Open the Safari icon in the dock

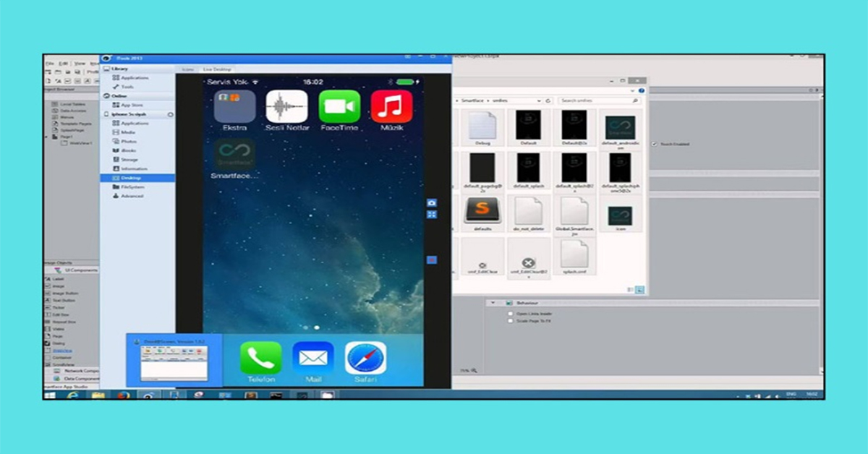(x=365, y=359)
